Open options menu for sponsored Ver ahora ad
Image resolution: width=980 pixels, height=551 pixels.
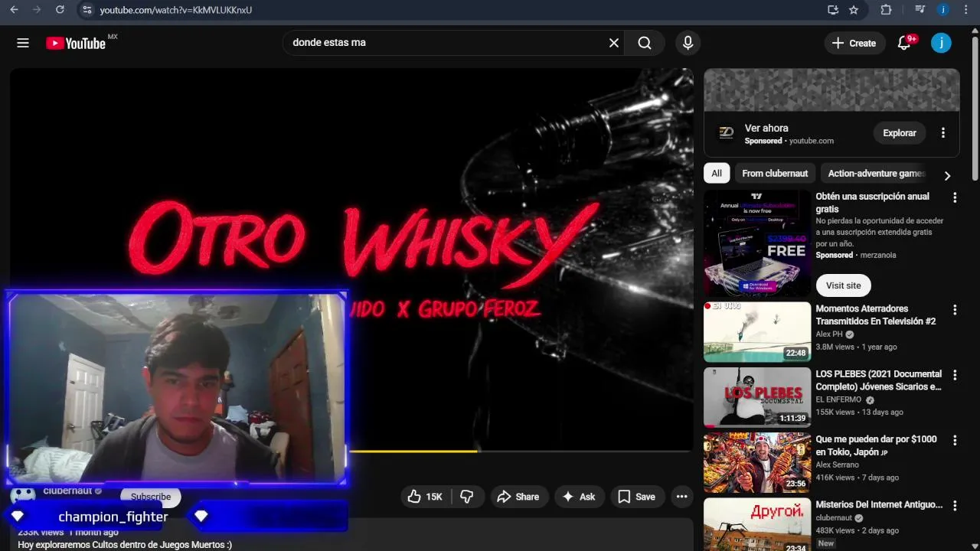pos(943,133)
